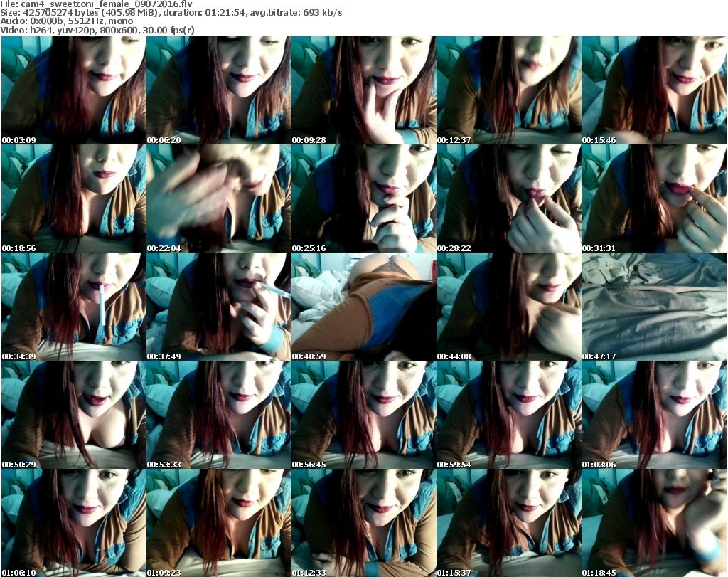Select the frame at 00:06:20
The width and height of the screenshot is (728, 577).
[x=219, y=90]
